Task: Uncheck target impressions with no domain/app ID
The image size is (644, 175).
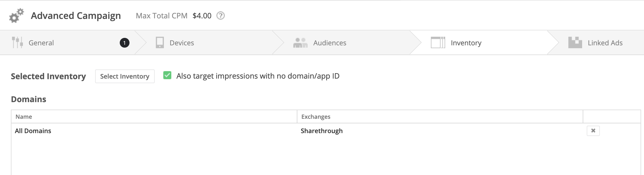Action: point(167,75)
